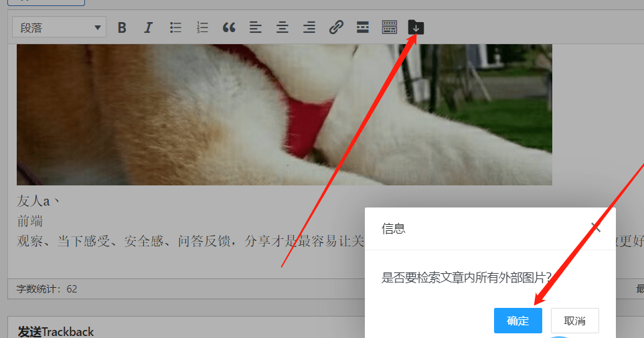
Task: Apply blockquote formatting
Action: point(229,27)
